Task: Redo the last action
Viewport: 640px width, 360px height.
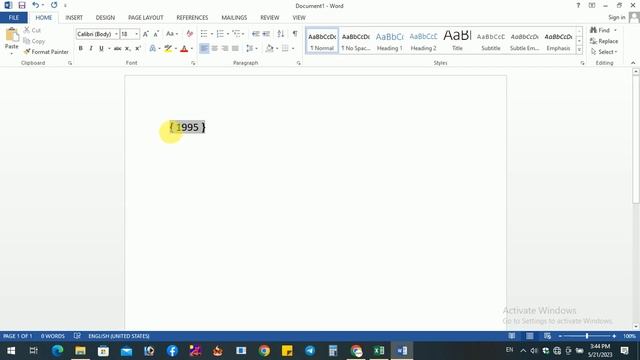Action: click(x=54, y=5)
